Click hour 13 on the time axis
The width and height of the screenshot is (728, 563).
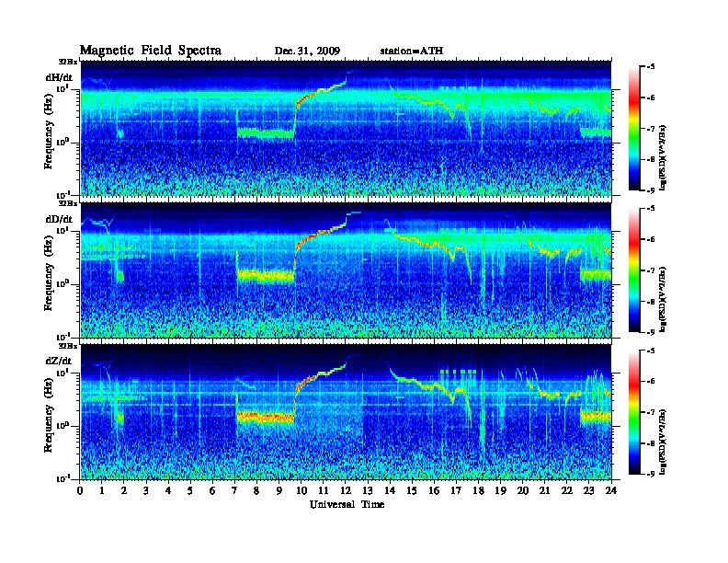(x=368, y=490)
